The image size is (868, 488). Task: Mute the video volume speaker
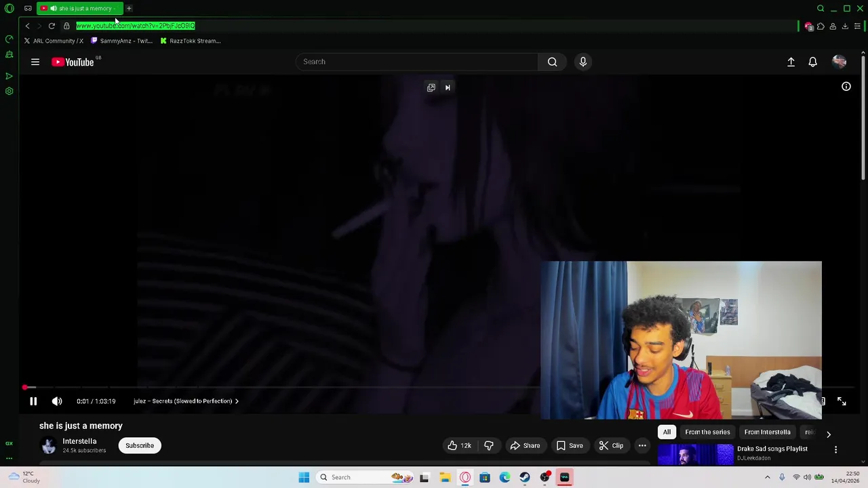(57, 401)
